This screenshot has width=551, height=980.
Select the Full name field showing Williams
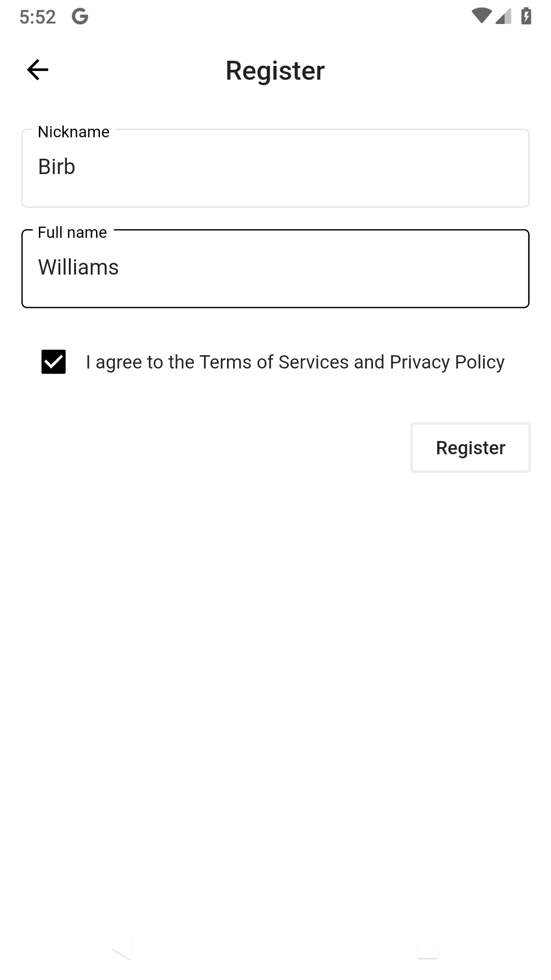[x=275, y=267]
